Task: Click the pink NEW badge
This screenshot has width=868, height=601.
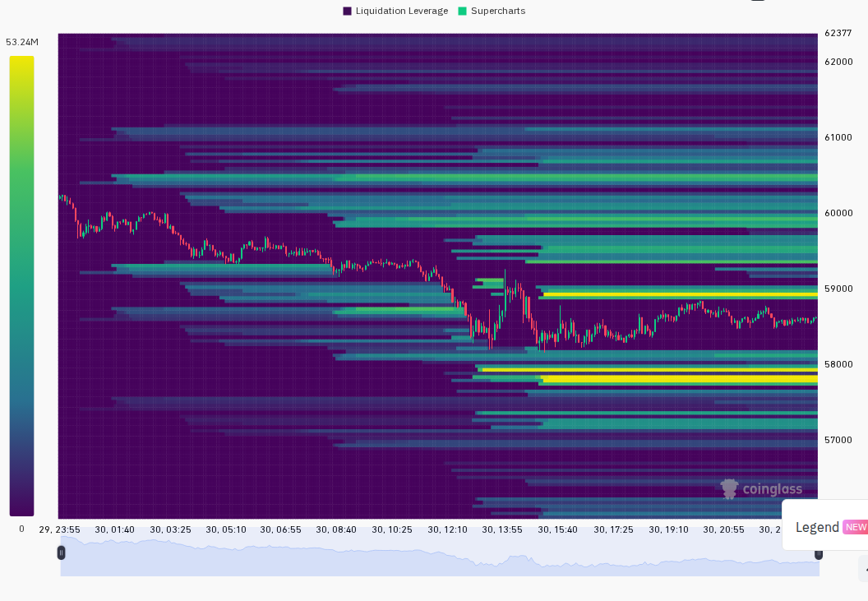Action: click(x=856, y=527)
